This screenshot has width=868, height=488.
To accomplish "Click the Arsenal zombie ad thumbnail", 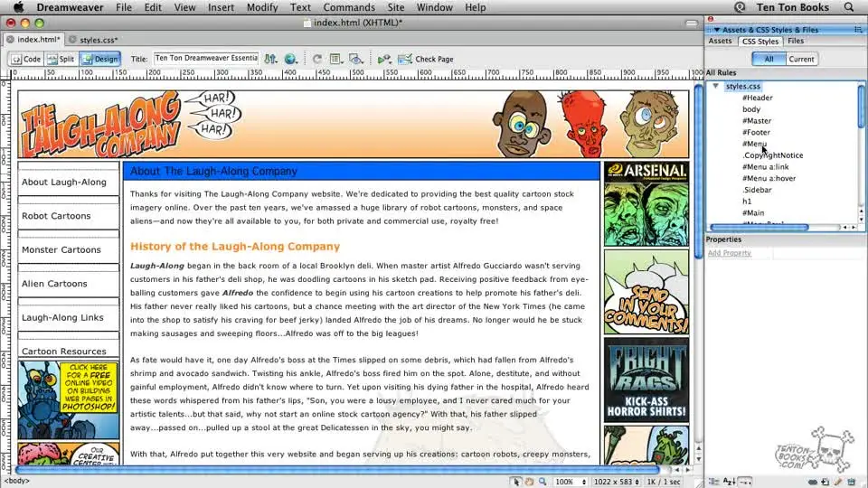I will coord(646,204).
